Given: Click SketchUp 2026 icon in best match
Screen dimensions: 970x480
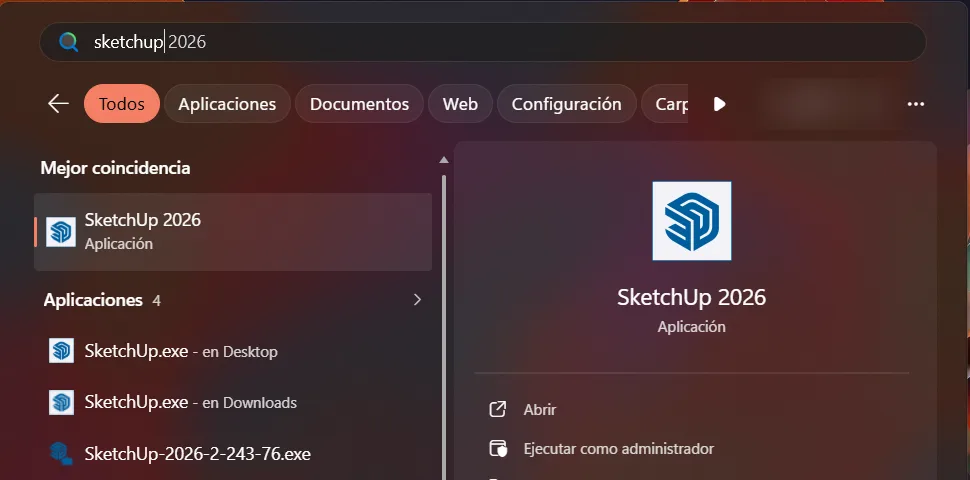Looking at the screenshot, I should click(61, 232).
